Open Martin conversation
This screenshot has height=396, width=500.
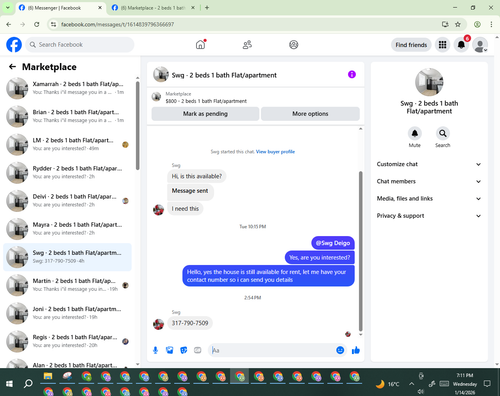[x=67, y=285]
